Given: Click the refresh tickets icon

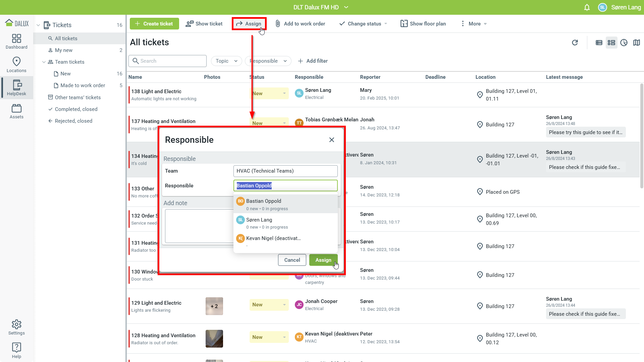Looking at the screenshot, I should coord(575,43).
